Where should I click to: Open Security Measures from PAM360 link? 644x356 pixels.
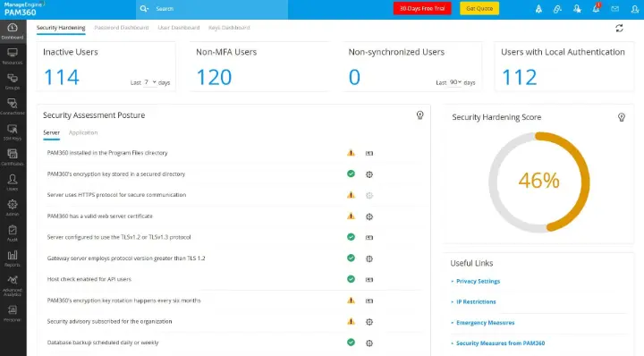click(500, 343)
